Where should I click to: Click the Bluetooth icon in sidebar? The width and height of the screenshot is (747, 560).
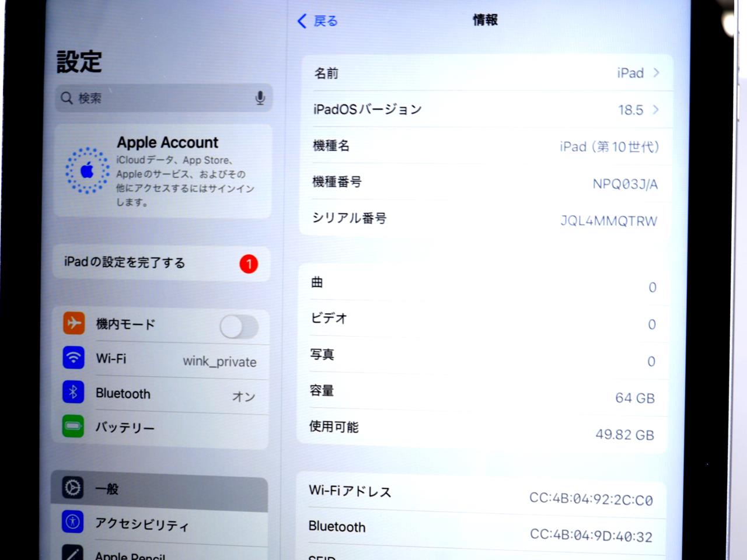(74, 392)
